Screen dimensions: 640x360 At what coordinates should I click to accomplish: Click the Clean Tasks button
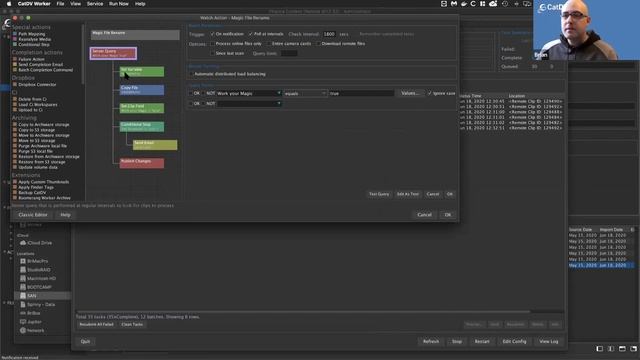click(132, 324)
